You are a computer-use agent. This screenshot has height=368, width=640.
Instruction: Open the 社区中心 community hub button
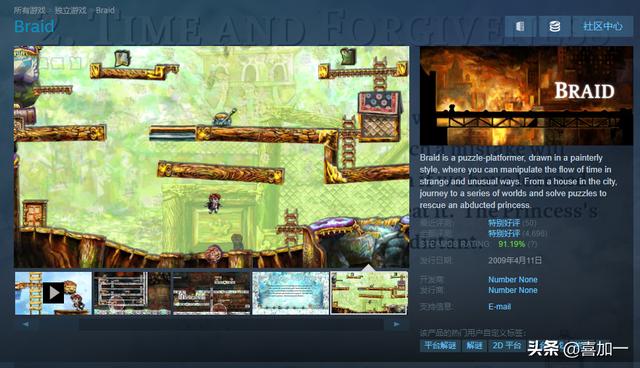click(x=602, y=27)
